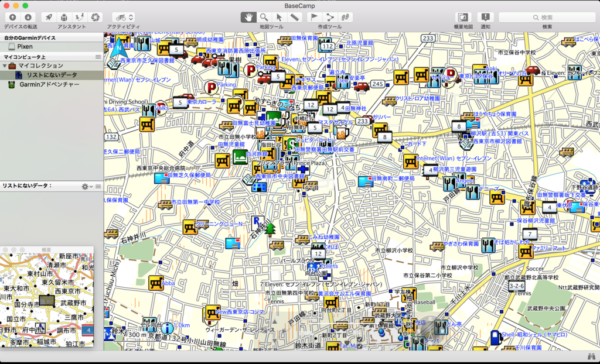
Task: Click the 市立保谷中学校 school label
Action: (517, 53)
